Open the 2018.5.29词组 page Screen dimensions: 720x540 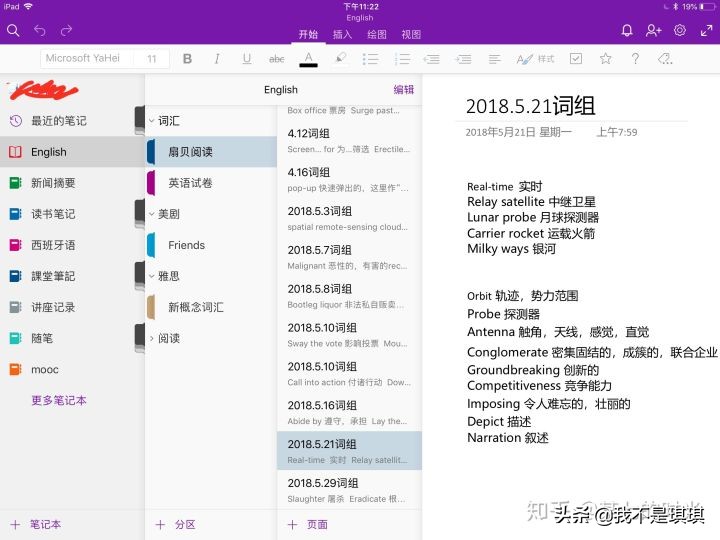pyautogui.click(x=349, y=490)
